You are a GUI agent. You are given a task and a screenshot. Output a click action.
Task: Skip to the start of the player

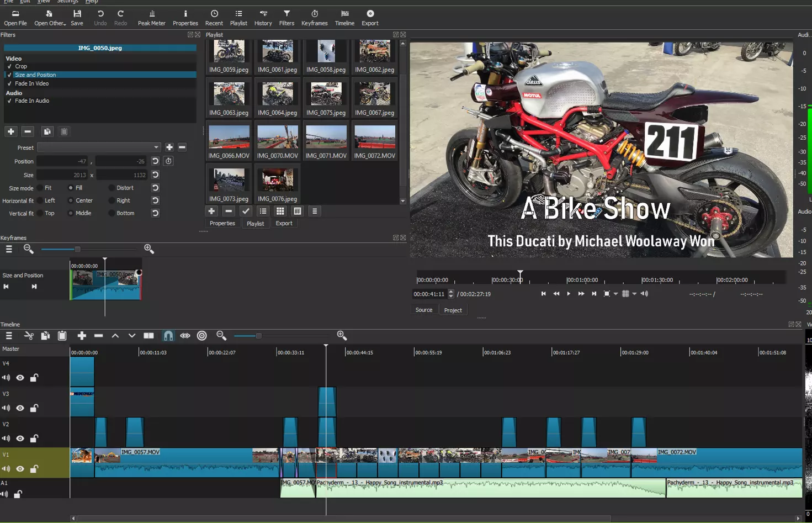[x=543, y=294]
